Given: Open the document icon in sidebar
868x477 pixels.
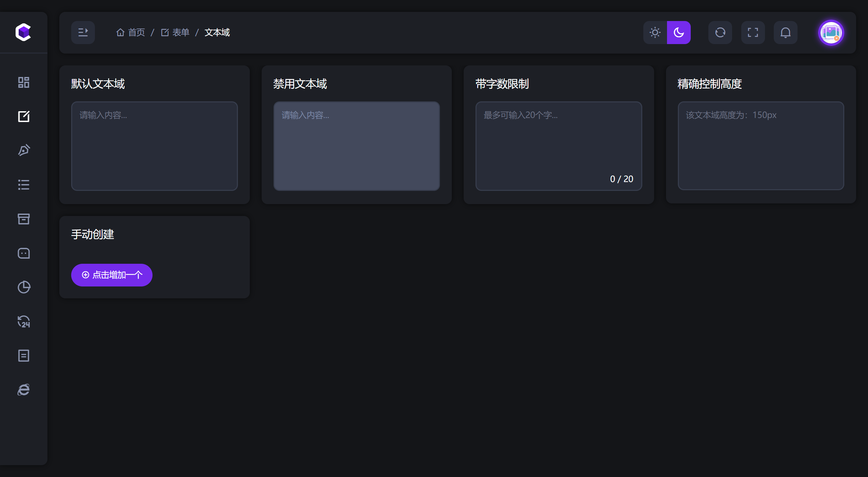Looking at the screenshot, I should click(23, 356).
